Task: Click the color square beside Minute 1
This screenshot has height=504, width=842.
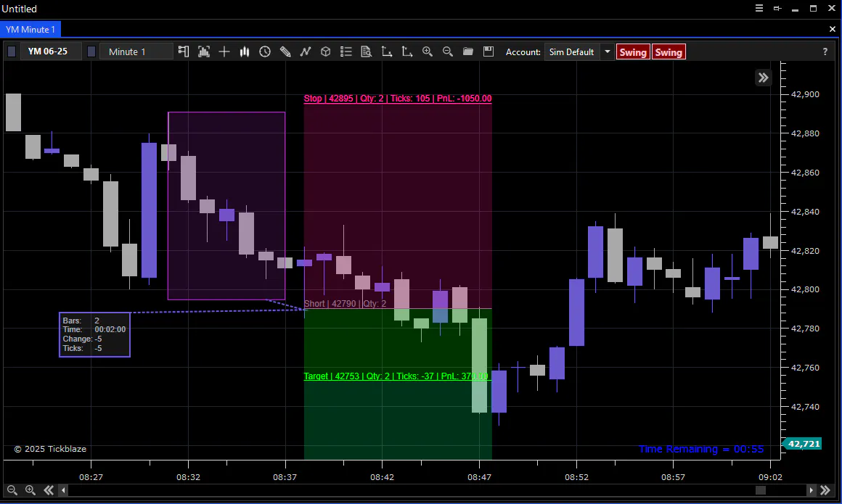Action: 91,51
